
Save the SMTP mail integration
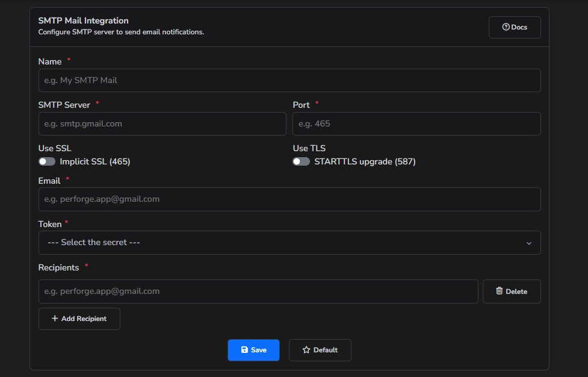(253, 350)
